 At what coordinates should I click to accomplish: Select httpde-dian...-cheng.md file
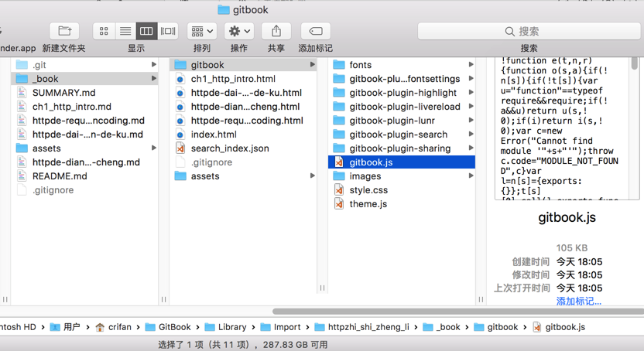point(84,162)
